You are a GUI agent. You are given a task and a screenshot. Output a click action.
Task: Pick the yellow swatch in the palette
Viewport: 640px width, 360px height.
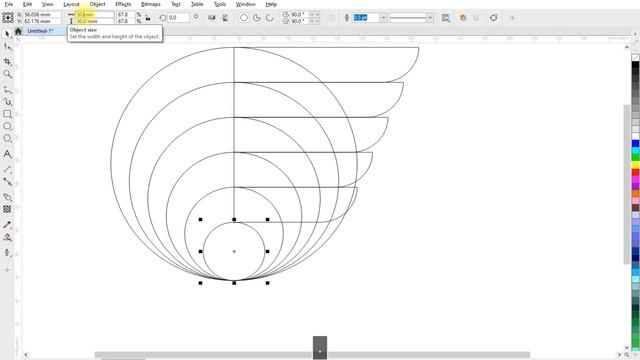click(636, 165)
